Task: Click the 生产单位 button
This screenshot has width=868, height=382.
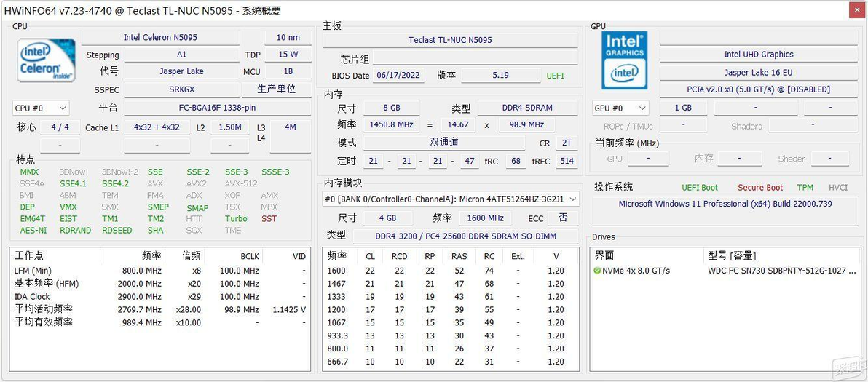Action: [x=276, y=89]
